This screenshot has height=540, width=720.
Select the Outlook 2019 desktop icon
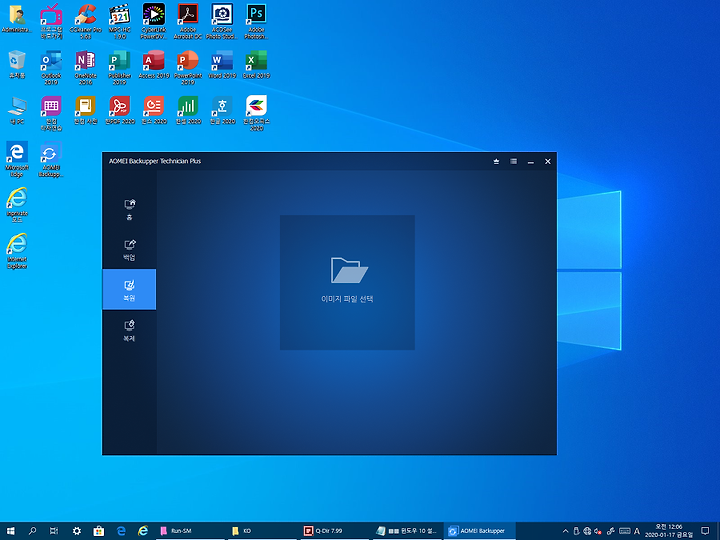(x=51, y=68)
